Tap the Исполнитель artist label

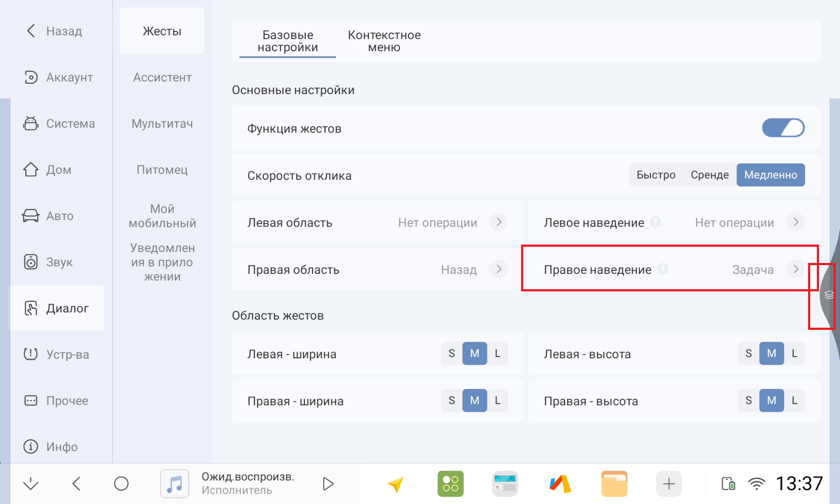click(x=237, y=490)
